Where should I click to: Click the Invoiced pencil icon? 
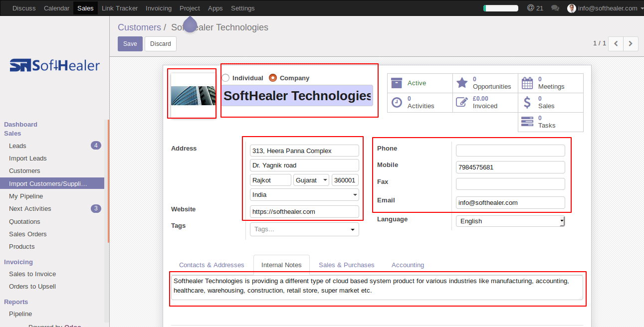(462, 102)
